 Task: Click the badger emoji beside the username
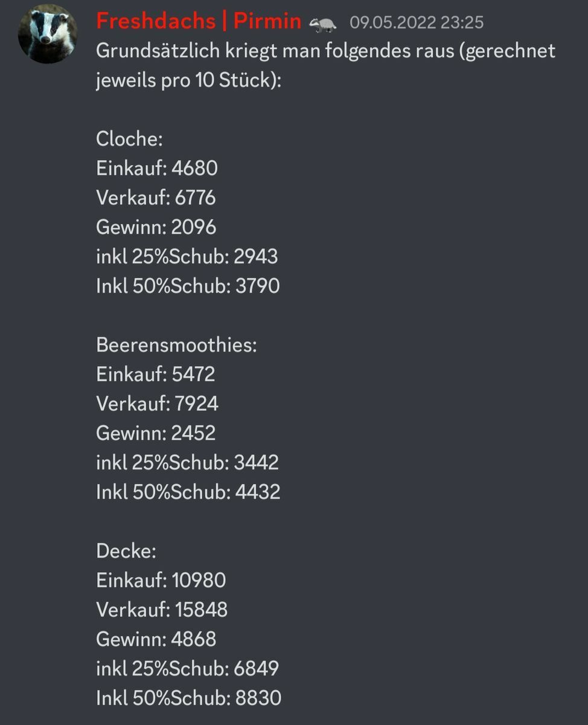click(x=323, y=24)
